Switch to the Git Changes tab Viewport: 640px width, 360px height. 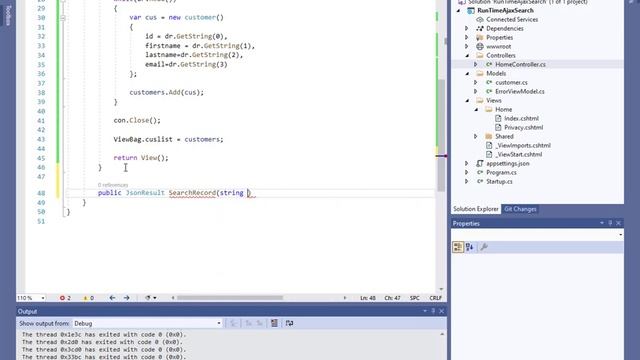click(x=520, y=209)
